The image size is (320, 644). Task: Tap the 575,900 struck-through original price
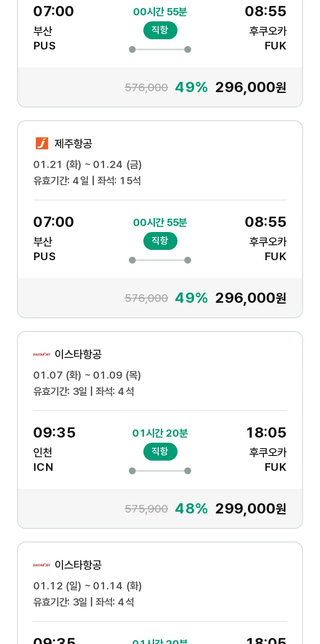[146, 509]
